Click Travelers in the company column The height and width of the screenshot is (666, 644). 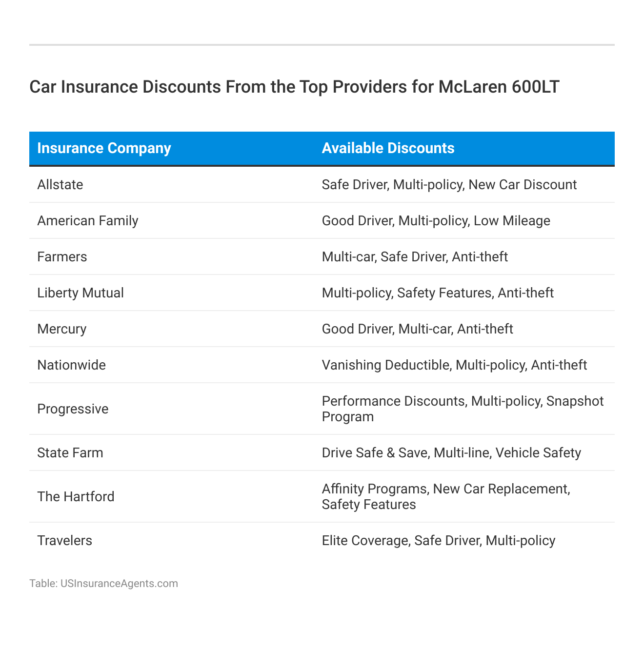tap(64, 541)
